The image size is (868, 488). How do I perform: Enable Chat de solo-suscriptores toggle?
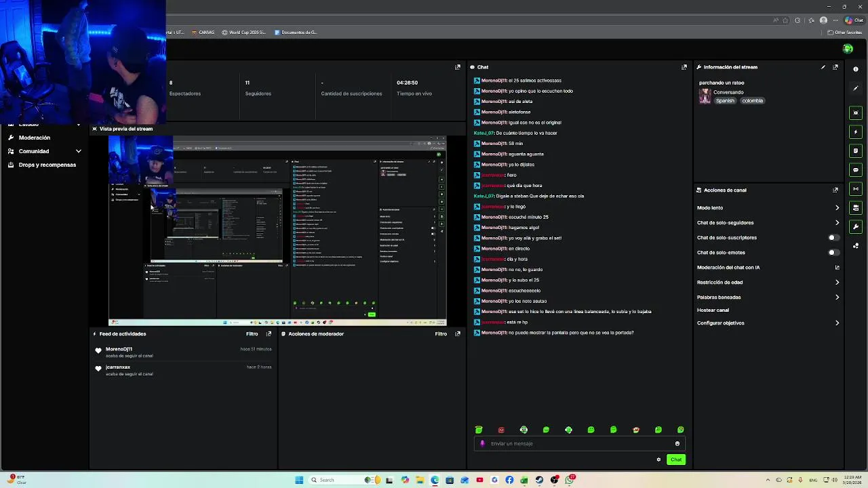(833, 237)
